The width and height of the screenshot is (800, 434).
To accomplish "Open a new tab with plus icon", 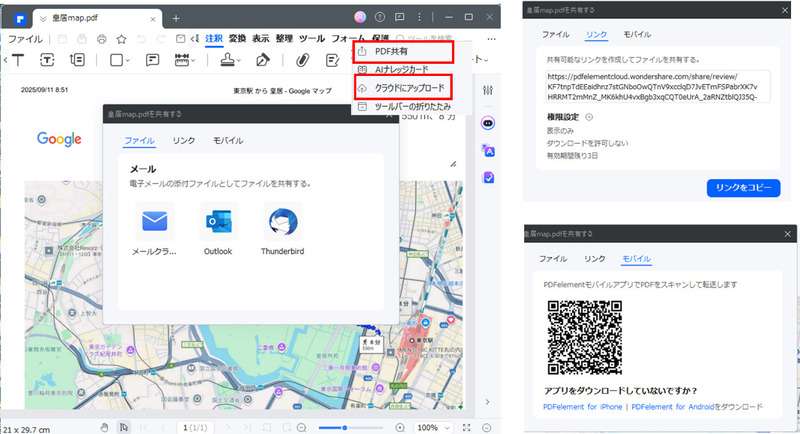I will click(176, 19).
